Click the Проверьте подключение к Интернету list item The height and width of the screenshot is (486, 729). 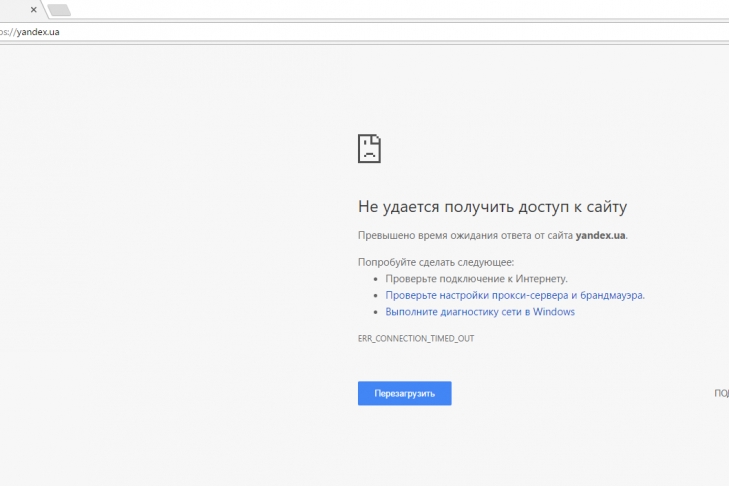[x=476, y=279]
